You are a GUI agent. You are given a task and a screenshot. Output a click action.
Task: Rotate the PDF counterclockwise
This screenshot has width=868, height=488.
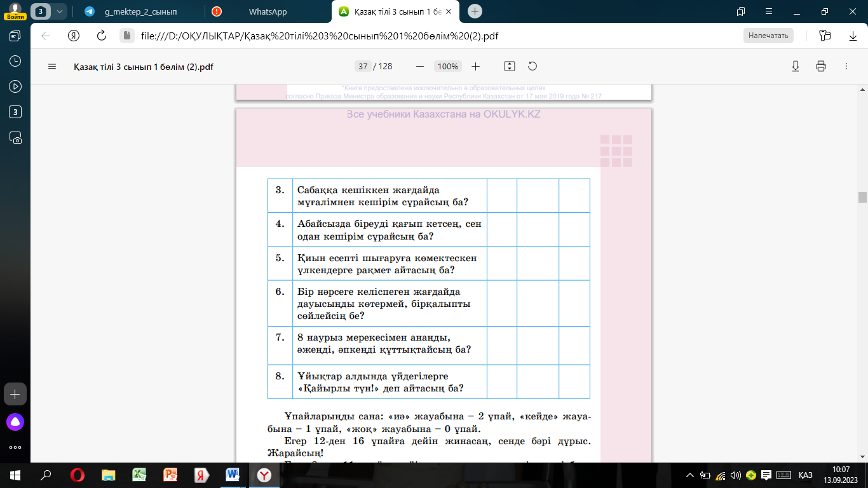[532, 66]
